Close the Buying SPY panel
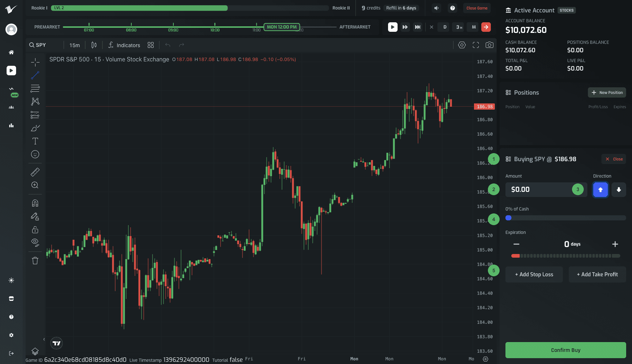The height and width of the screenshot is (364, 632). (614, 159)
